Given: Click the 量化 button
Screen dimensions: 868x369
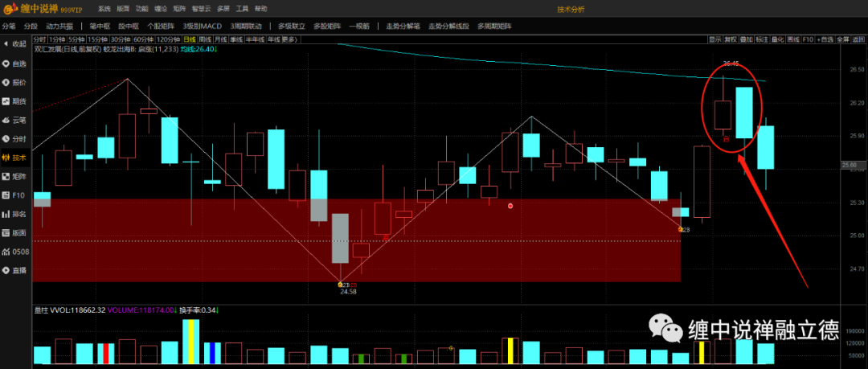Looking at the screenshot, I should tap(778, 39).
